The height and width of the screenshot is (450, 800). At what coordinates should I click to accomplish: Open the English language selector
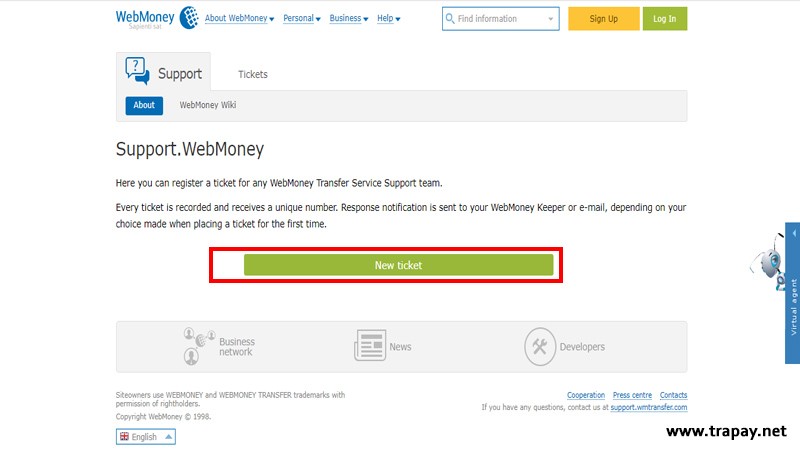[x=146, y=437]
